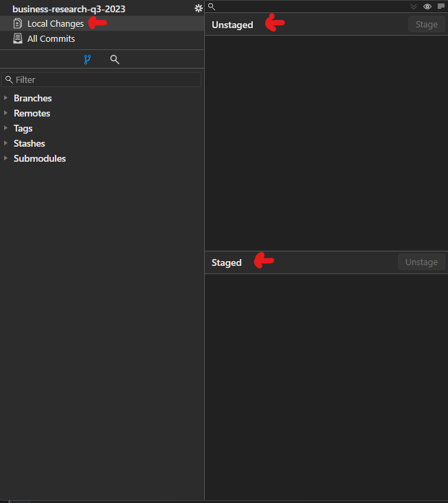Open repository settings gear icon
The height and width of the screenshot is (503, 448).
[199, 8]
